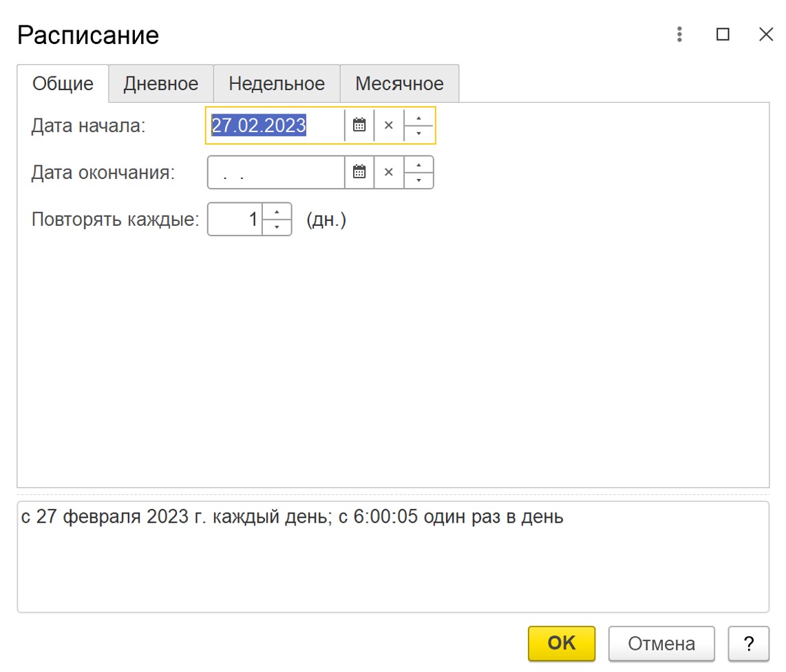Select the Общие tab
This screenshot has width=786, height=672.
pyautogui.click(x=62, y=83)
